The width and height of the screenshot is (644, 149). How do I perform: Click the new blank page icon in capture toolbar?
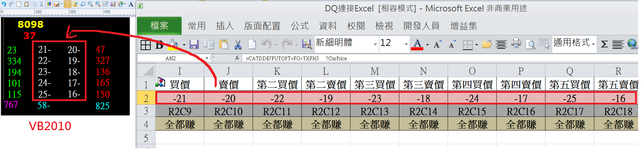tap(19, 4)
